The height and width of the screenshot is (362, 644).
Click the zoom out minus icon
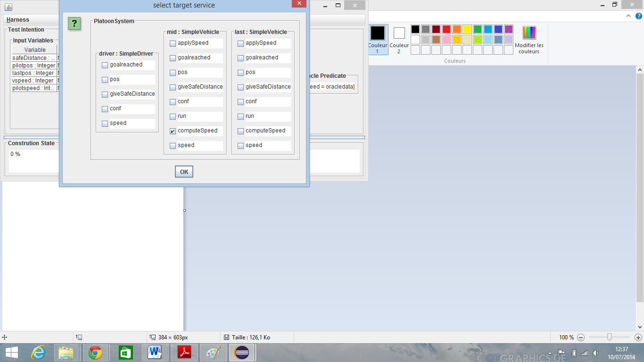coord(581,337)
